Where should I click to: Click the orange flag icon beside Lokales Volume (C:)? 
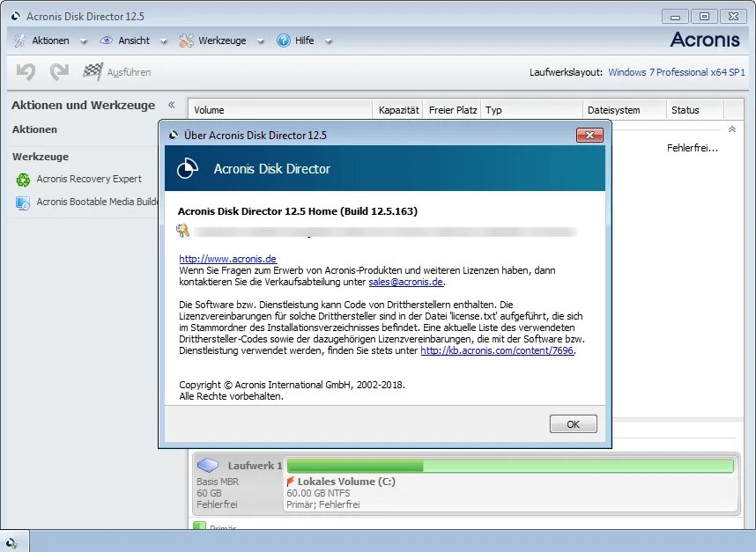pyautogui.click(x=290, y=482)
